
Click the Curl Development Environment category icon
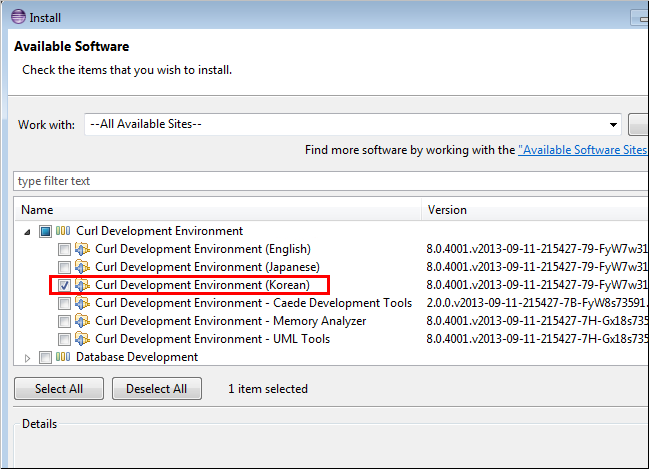(63, 231)
